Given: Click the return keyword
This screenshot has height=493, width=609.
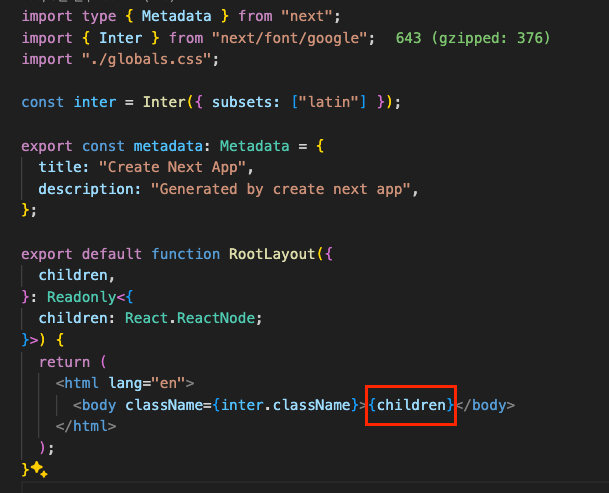Looking at the screenshot, I should pyautogui.click(x=64, y=362).
